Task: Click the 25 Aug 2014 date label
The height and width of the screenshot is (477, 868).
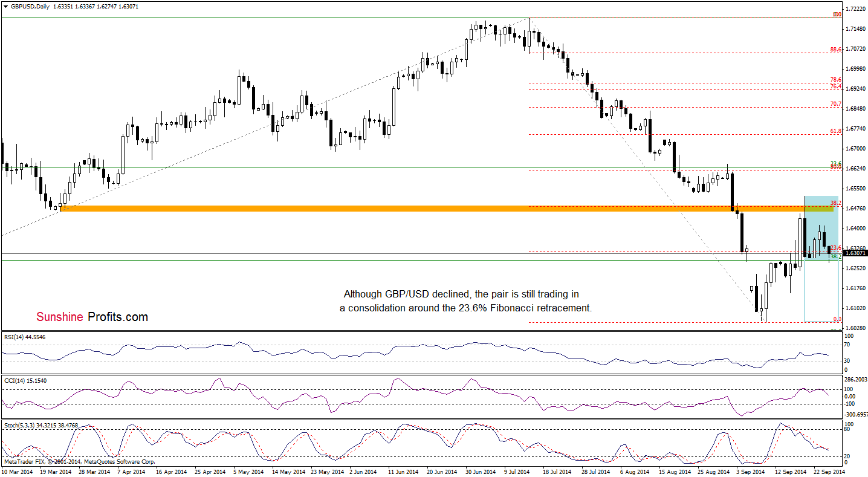Action: [x=712, y=470]
